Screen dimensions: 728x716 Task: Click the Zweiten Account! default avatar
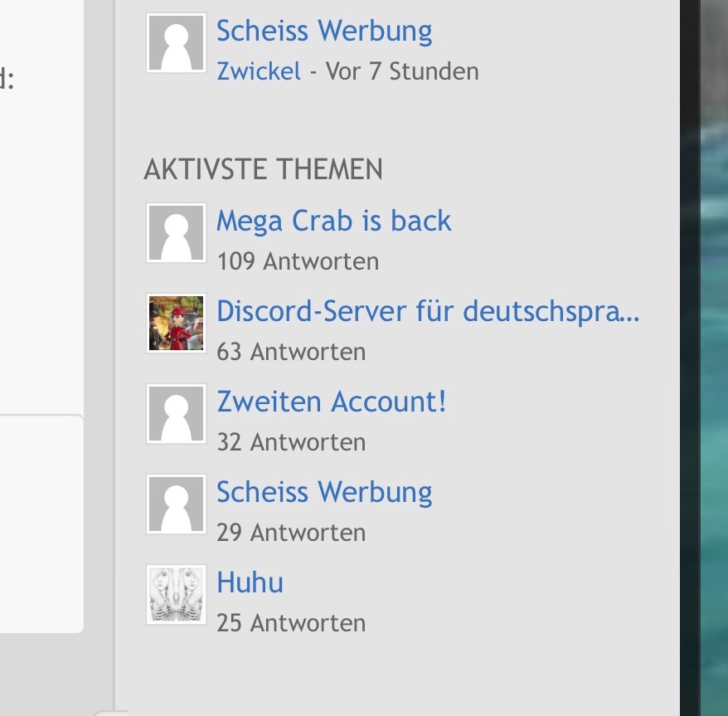click(176, 413)
